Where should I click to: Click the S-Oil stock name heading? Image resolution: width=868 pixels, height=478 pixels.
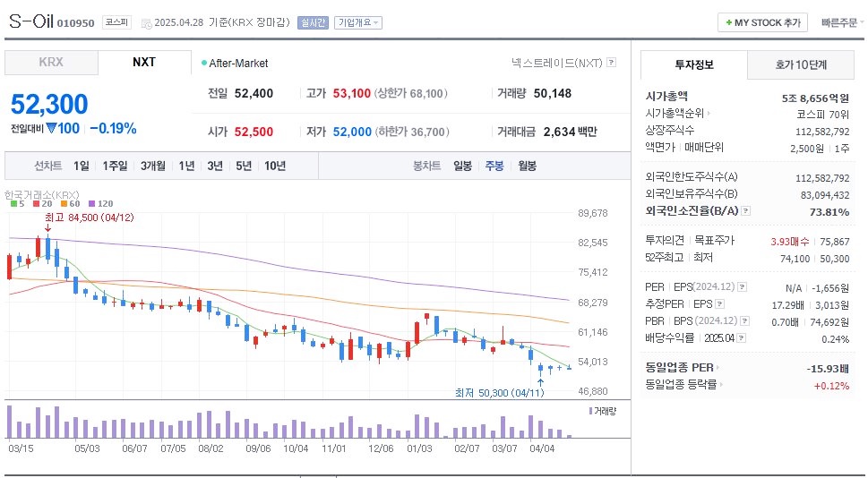coord(31,21)
